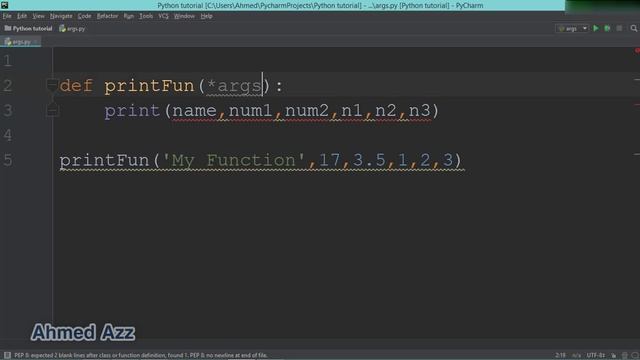Collapse the printFun function fold marker on line 2
This screenshot has width=640, height=360.
[52, 85]
